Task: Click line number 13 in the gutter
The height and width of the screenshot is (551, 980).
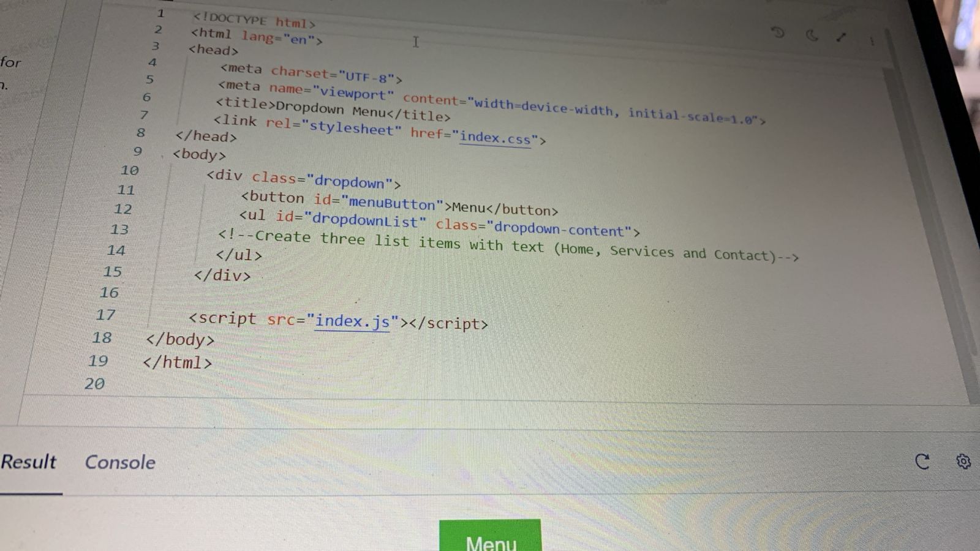Action: click(119, 230)
